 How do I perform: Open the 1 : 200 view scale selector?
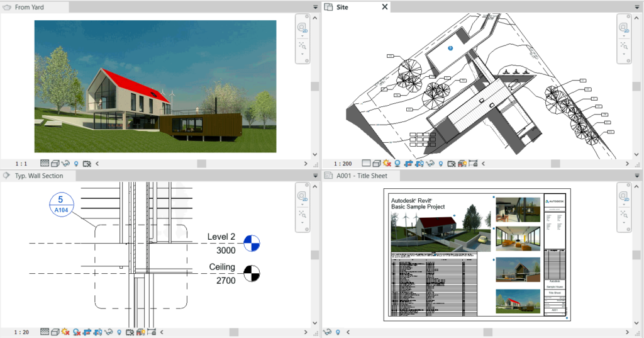click(343, 164)
